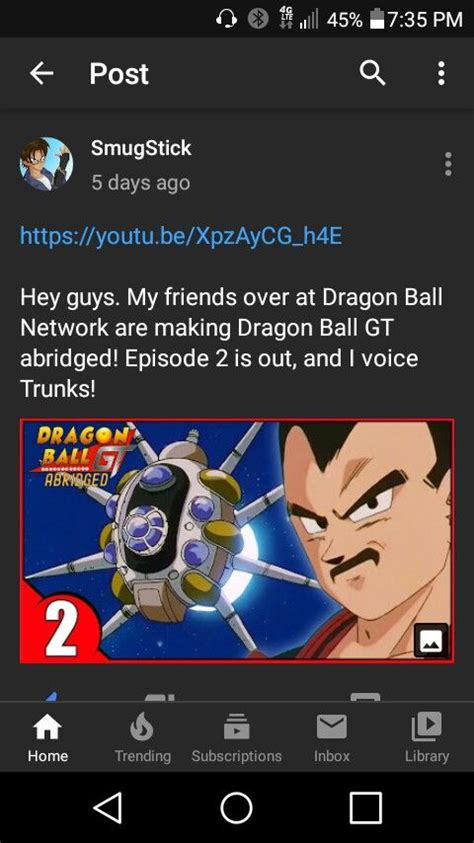Click SmugStick profile avatar
This screenshot has width=474, height=843.
coord(46,164)
